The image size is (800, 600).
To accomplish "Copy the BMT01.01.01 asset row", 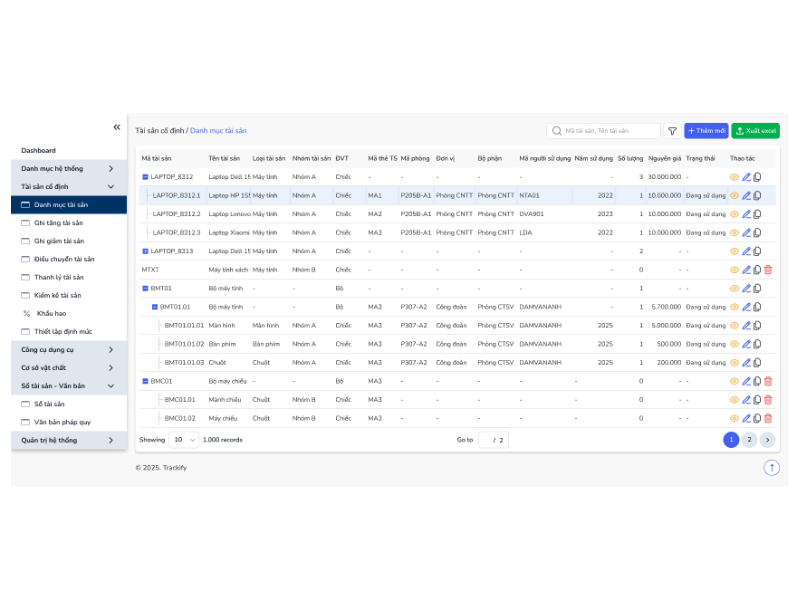I will tap(757, 325).
